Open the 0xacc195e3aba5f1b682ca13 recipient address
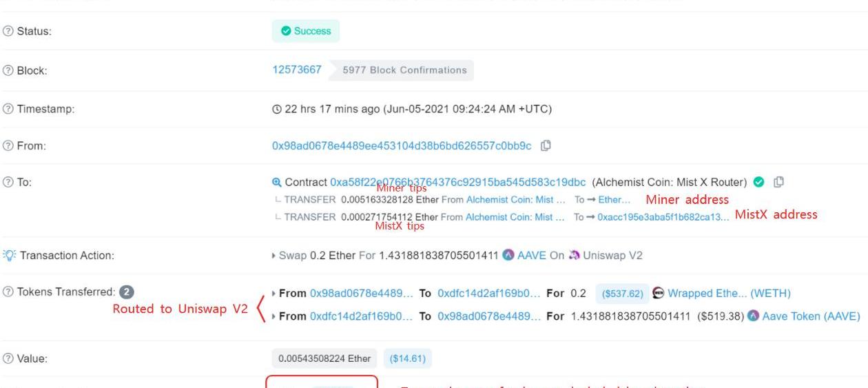Viewport: 868px width, 388px height. 663,216
